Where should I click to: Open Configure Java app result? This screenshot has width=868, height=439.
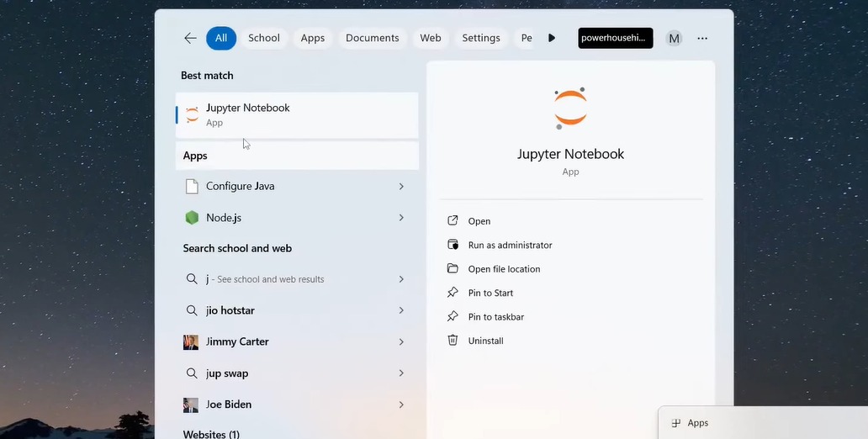[297, 187]
